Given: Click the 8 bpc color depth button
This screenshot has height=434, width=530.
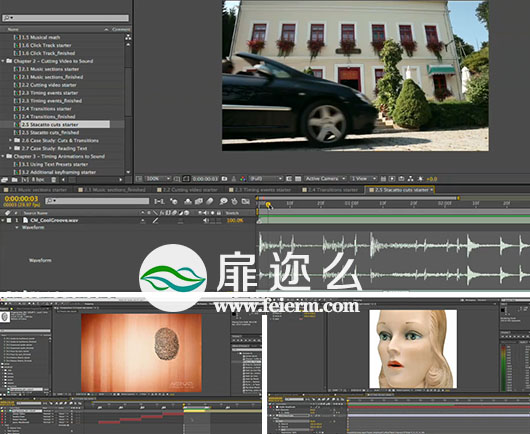Looking at the screenshot, I should [x=38, y=180].
